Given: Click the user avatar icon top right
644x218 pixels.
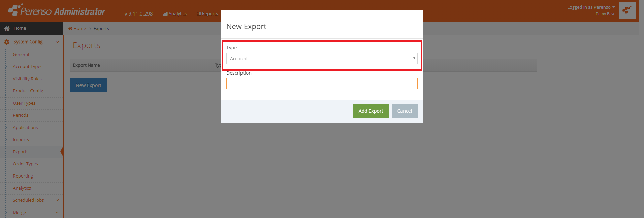Looking at the screenshot, I should (627, 10).
